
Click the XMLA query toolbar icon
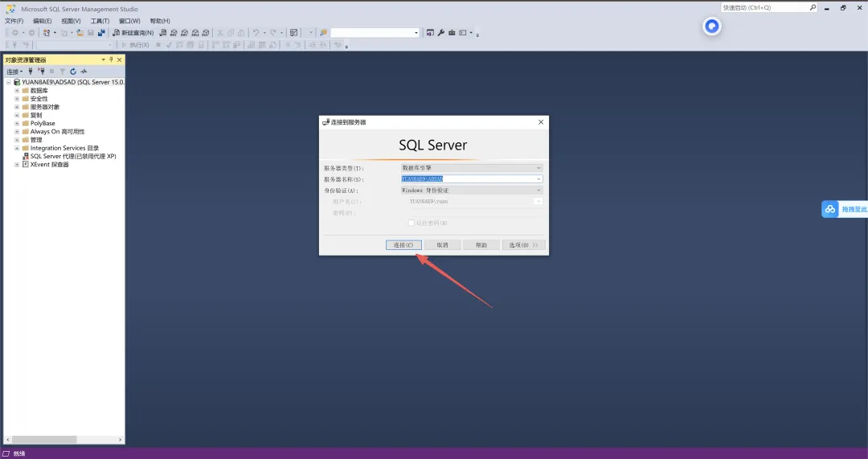194,33
